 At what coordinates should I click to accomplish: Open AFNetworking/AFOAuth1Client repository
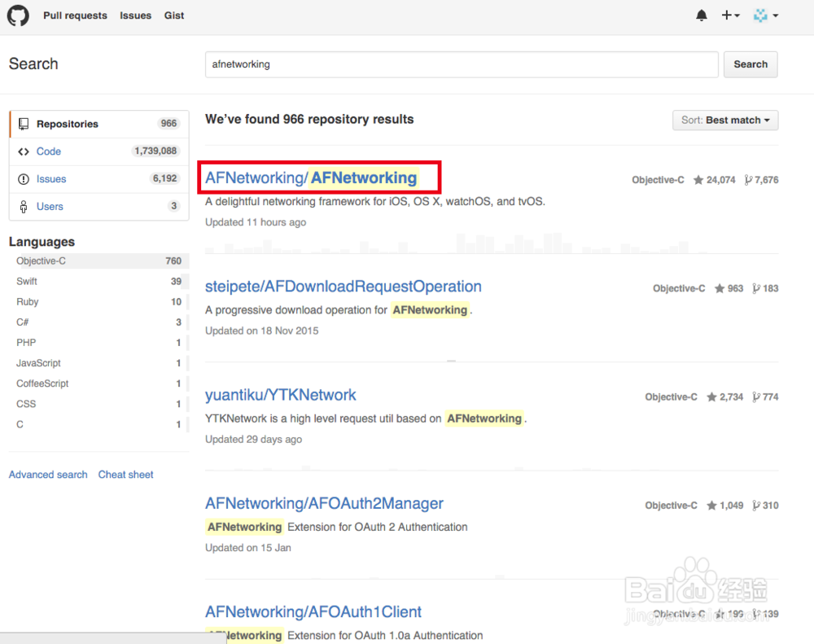[x=313, y=612]
